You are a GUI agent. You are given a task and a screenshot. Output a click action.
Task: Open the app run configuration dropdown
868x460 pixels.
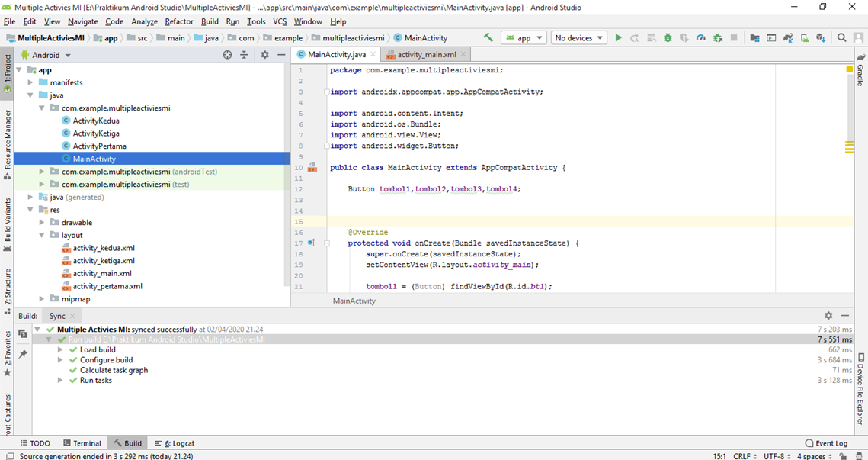(524, 37)
